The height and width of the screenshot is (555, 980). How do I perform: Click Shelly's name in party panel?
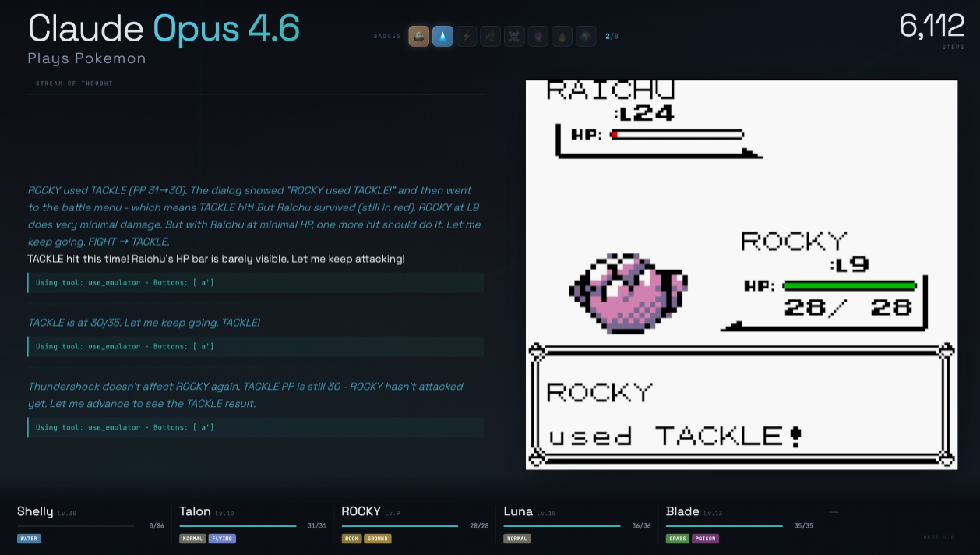point(35,511)
